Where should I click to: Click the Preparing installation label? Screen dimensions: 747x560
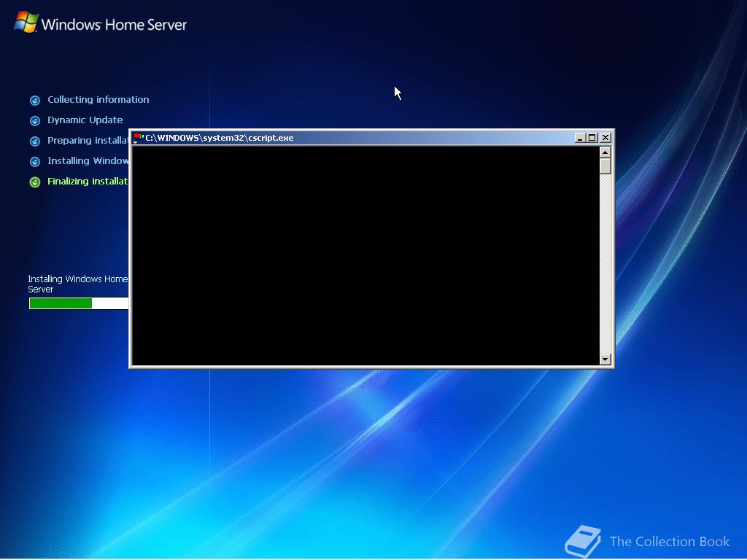[88, 141]
